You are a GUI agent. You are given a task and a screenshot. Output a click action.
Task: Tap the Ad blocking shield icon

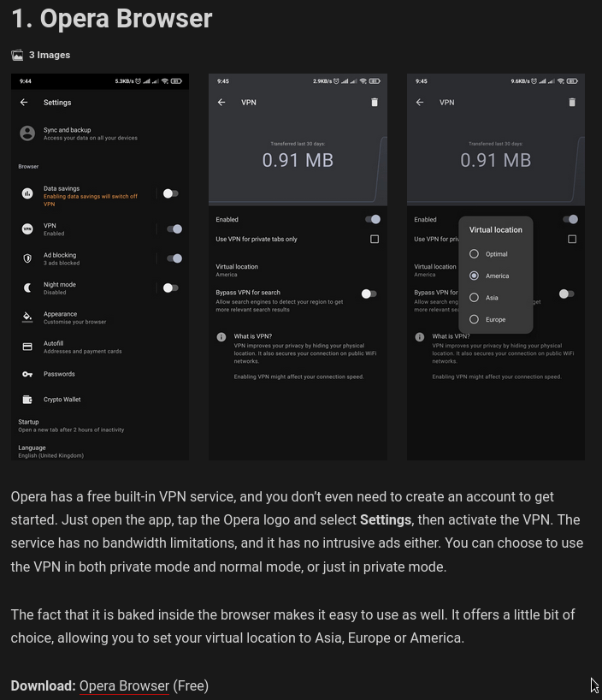[x=27, y=258]
